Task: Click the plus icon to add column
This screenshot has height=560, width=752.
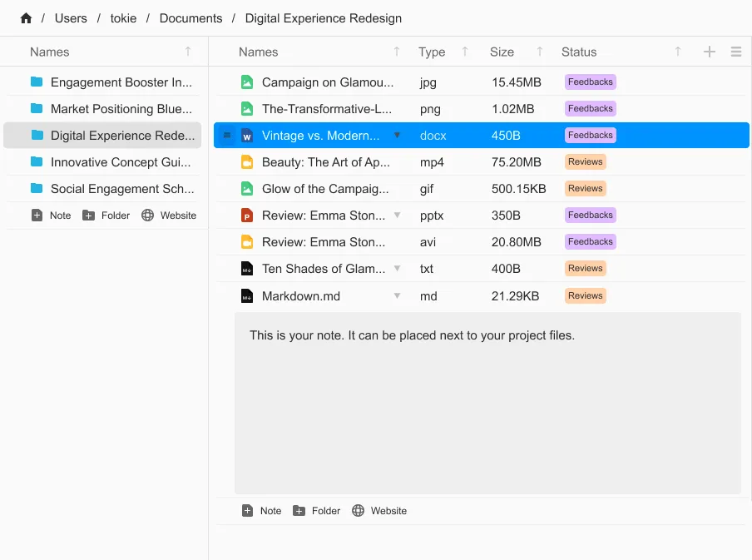Action: pos(710,52)
